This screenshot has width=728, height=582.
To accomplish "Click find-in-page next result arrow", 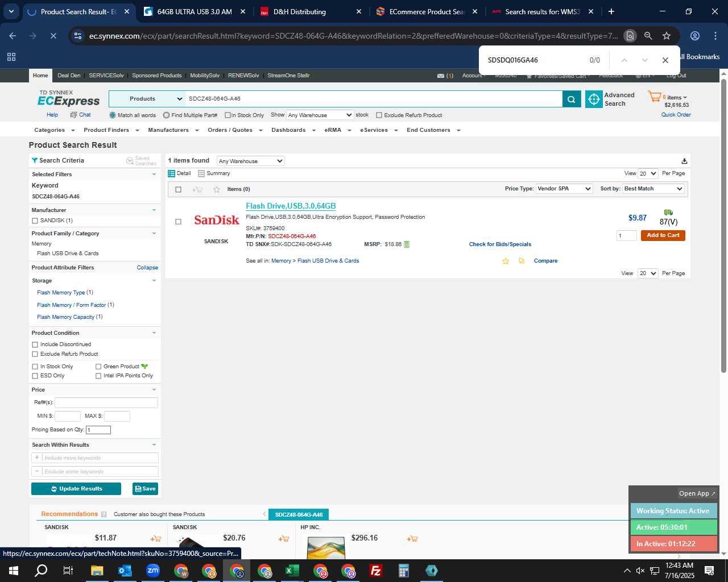I will 644,60.
